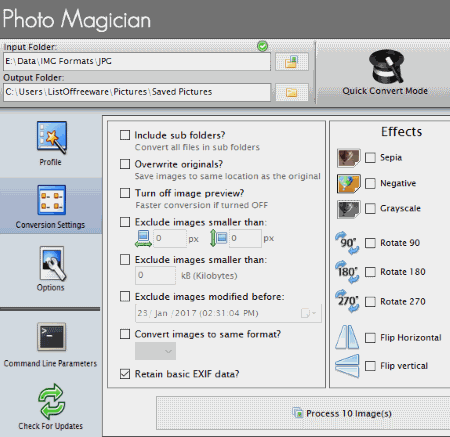The width and height of the screenshot is (450, 437).
Task: Check Convert images to same format
Action: (125, 334)
